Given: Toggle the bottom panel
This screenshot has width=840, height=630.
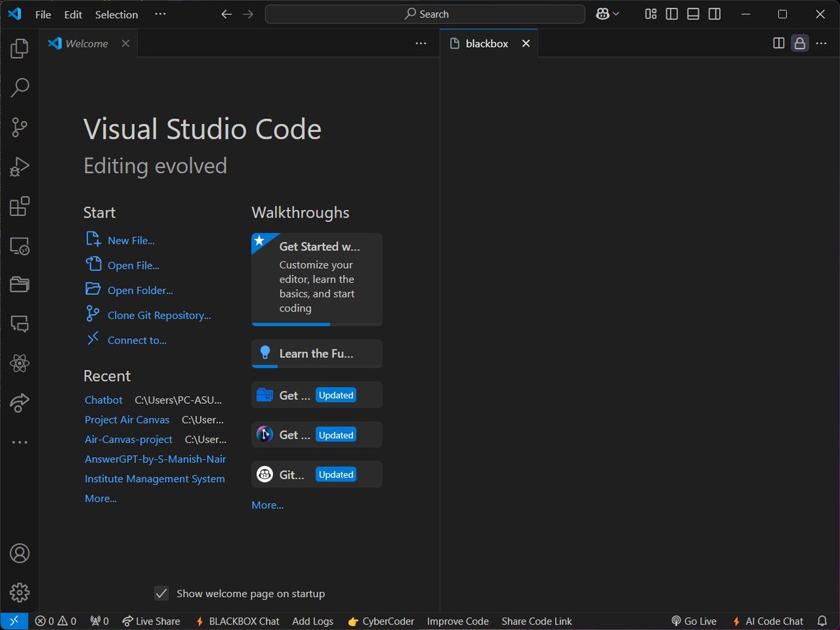Looking at the screenshot, I should point(693,14).
